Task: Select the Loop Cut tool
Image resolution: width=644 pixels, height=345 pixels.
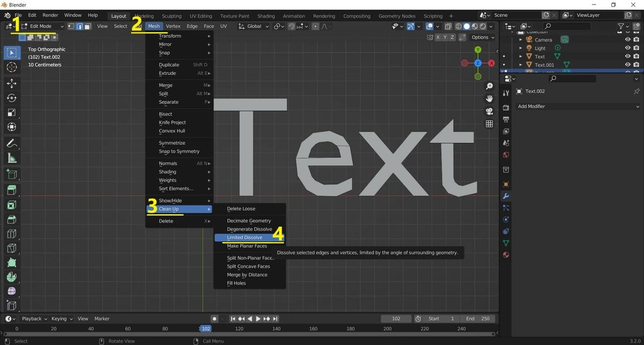Action: click(12, 233)
